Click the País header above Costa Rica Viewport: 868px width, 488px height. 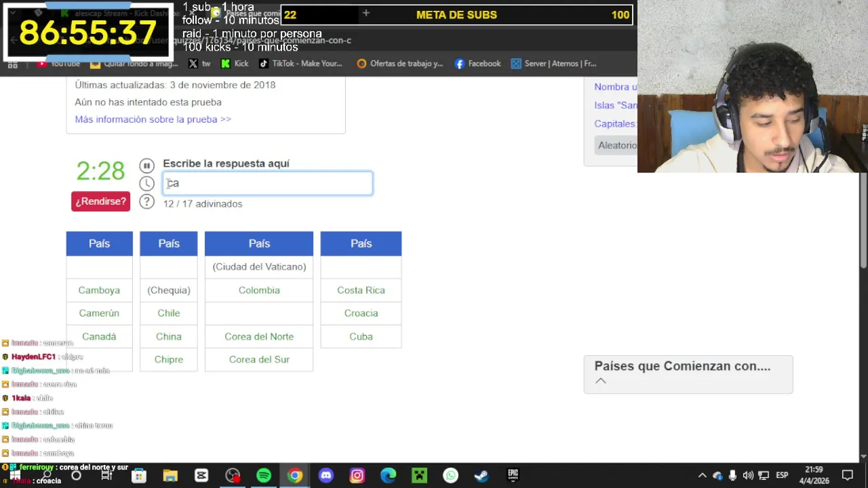(x=361, y=243)
